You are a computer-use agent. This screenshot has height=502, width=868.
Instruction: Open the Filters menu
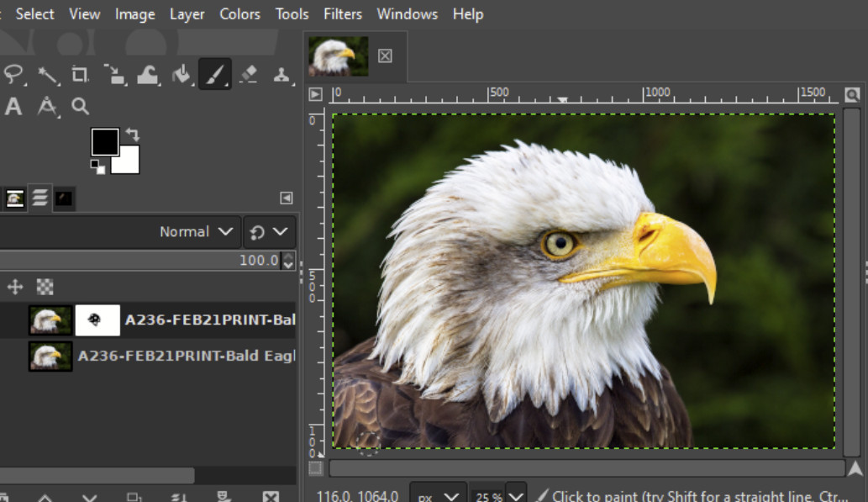[x=343, y=14]
